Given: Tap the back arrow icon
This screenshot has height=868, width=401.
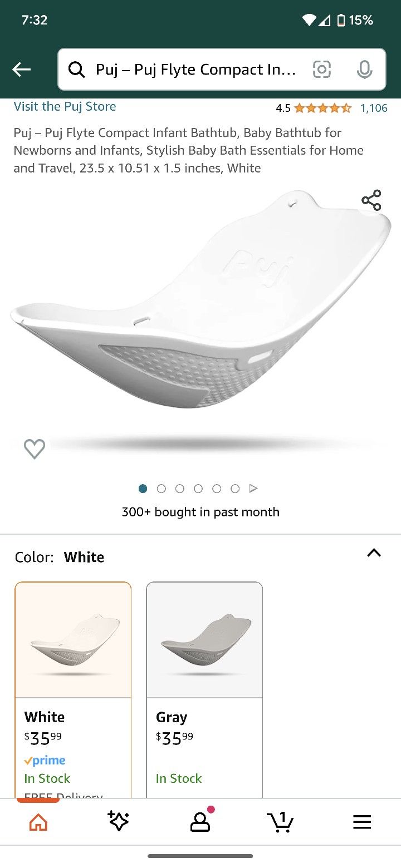Looking at the screenshot, I should pyautogui.click(x=21, y=70).
